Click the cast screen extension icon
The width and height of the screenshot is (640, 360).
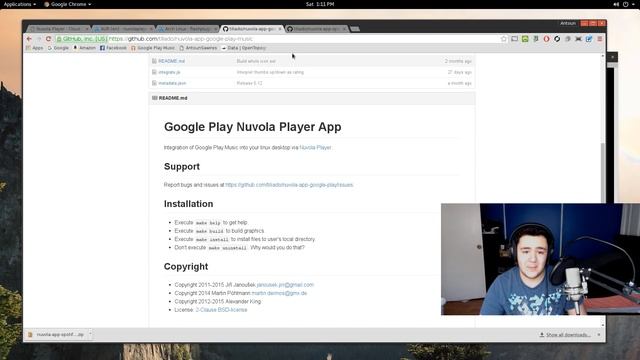tap(515, 39)
